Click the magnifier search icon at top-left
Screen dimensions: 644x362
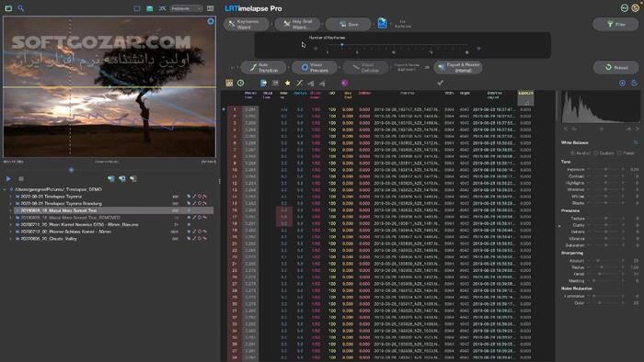20,7
